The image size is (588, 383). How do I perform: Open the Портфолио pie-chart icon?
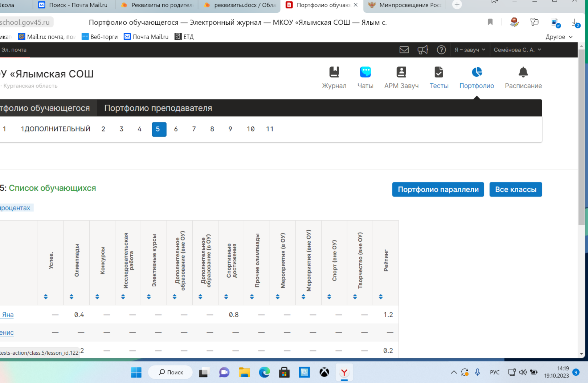pos(477,72)
